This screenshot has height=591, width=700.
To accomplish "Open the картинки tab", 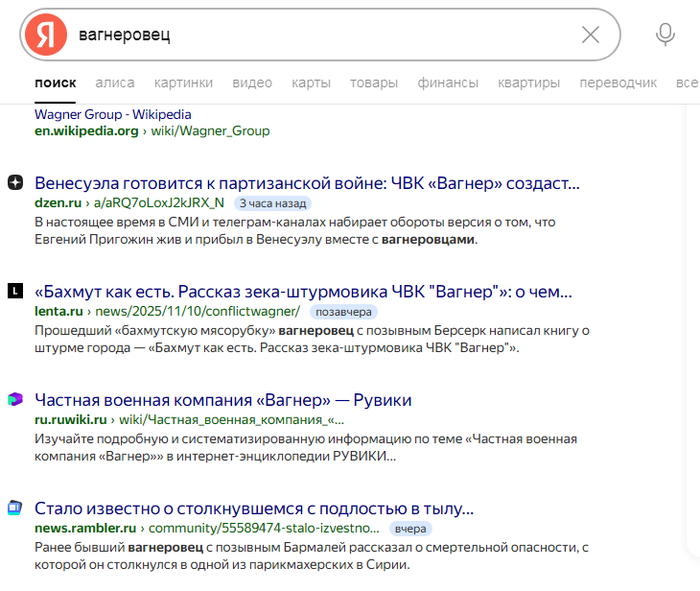I will [183, 83].
